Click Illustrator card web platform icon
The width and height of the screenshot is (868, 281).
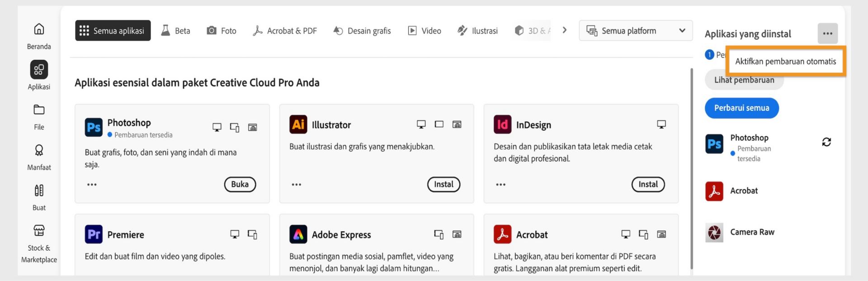click(457, 124)
